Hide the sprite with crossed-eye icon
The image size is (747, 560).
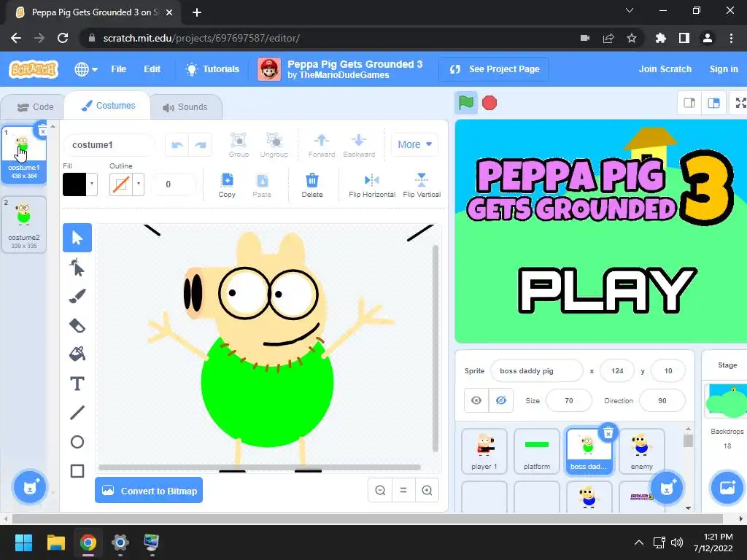pos(501,400)
